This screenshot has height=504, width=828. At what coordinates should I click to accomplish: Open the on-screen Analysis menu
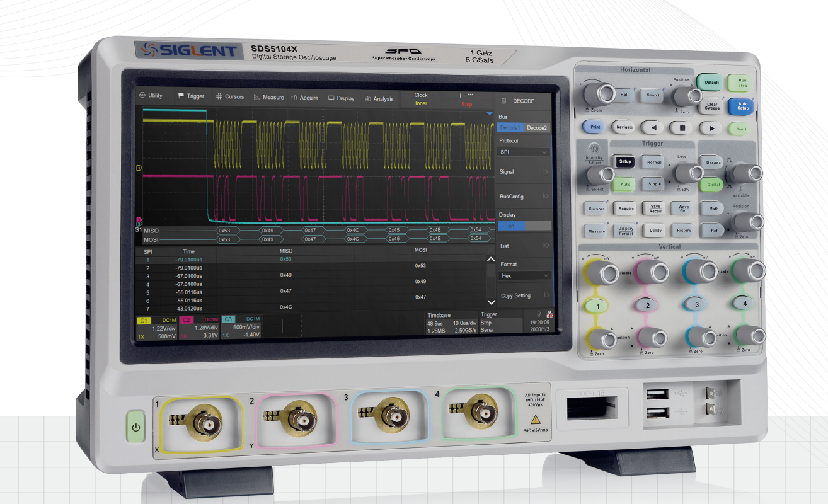coord(379,99)
